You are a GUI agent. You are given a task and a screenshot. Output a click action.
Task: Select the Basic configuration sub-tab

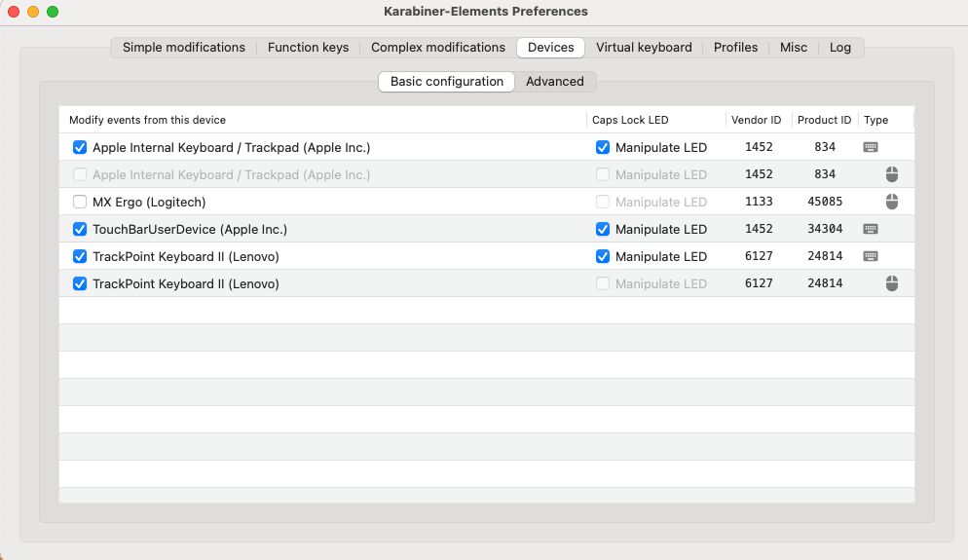tap(446, 82)
